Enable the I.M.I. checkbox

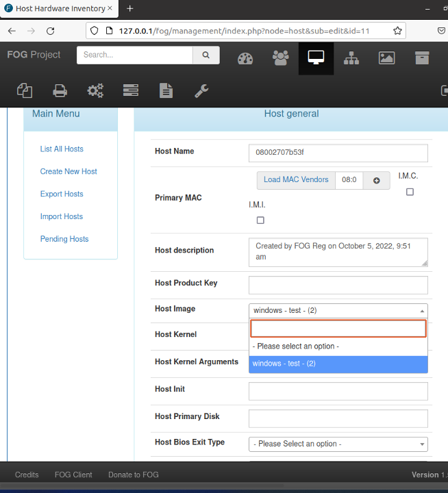pyautogui.click(x=260, y=220)
